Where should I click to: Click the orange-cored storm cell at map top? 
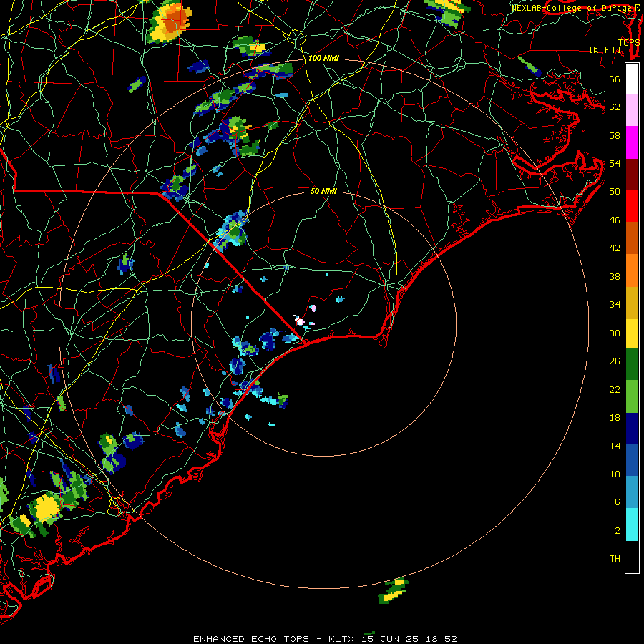pos(170,21)
